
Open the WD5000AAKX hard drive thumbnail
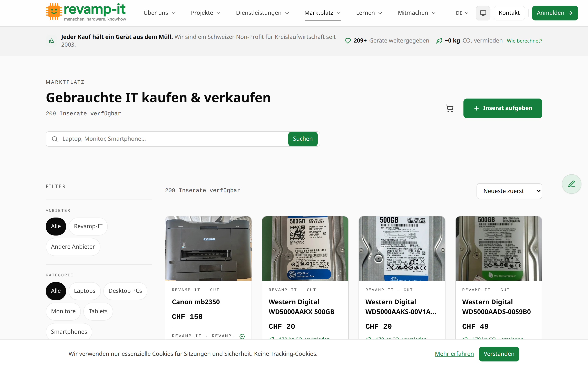305,248
